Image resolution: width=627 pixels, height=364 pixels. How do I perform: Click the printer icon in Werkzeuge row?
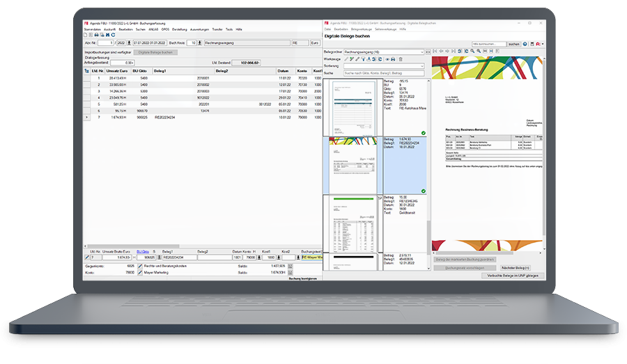pos(394,59)
